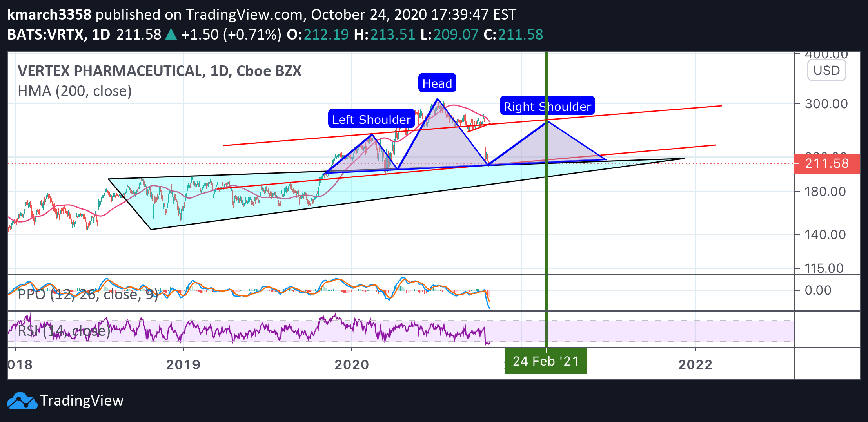868x422 pixels.
Task: Click the TradingView cloud logo icon
Action: tap(22, 400)
